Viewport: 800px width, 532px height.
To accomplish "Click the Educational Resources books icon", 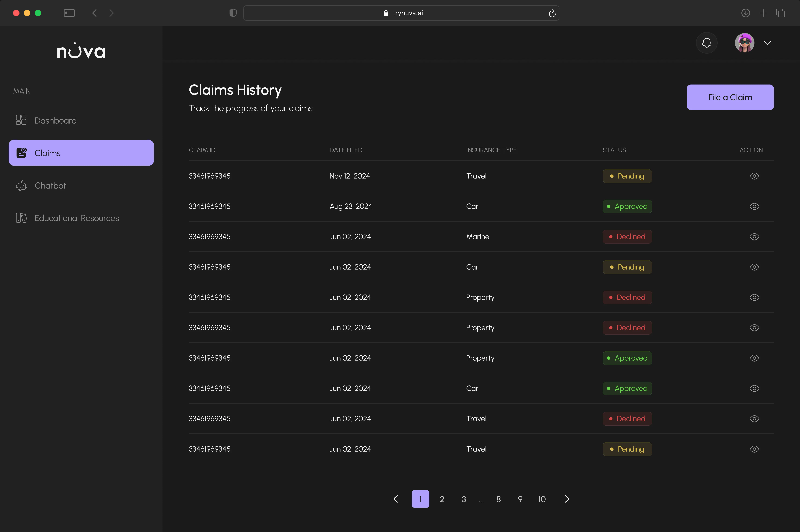I will coord(21,218).
